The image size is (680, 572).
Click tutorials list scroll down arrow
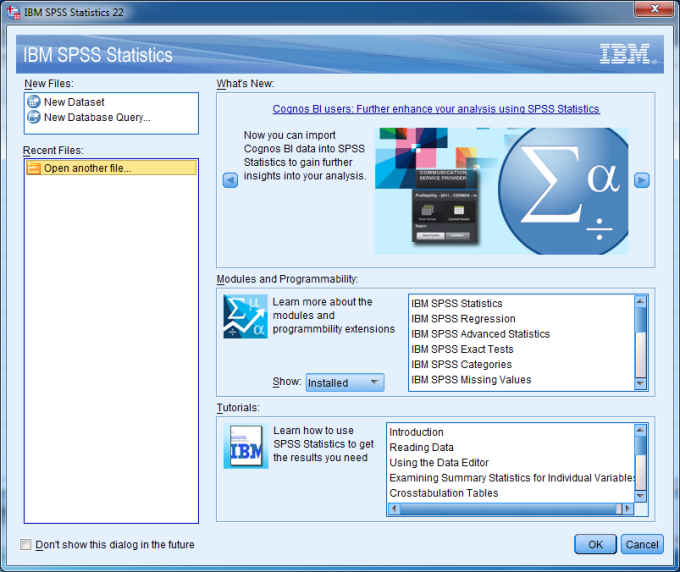click(641, 496)
